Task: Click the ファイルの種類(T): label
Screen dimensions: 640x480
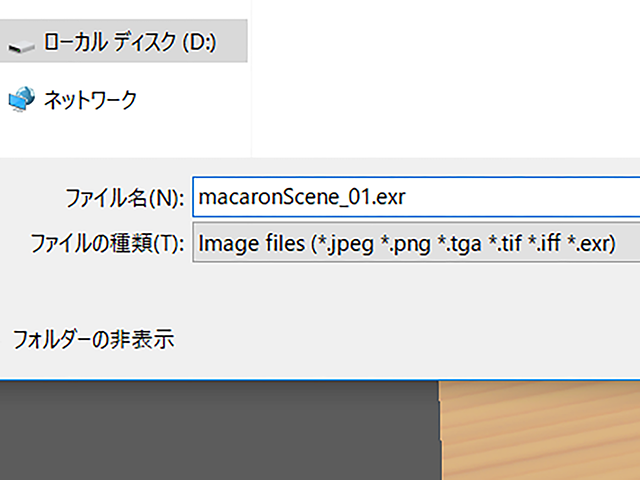Action: pyautogui.click(x=107, y=244)
